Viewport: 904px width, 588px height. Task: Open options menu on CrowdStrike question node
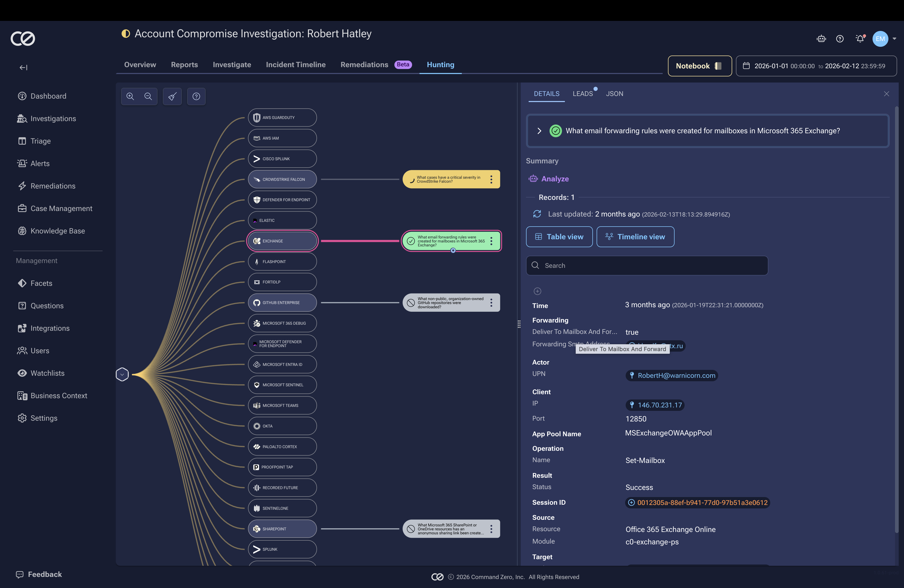click(491, 179)
